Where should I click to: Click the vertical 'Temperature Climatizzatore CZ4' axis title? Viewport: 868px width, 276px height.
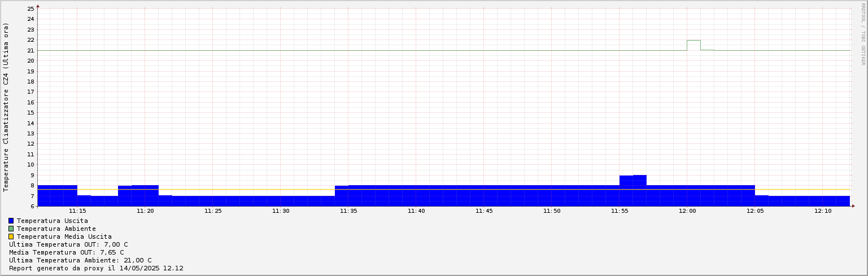(x=6, y=107)
